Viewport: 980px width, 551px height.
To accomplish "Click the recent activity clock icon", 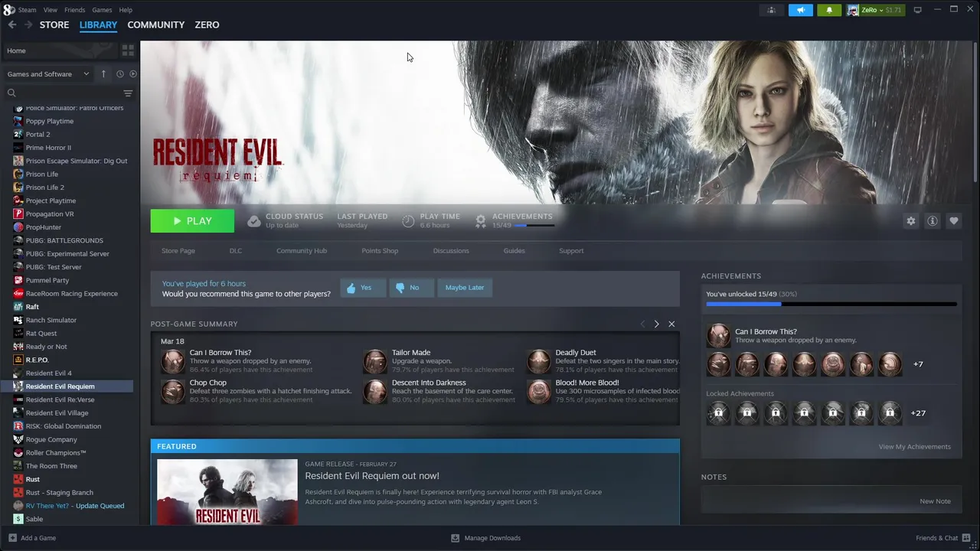I will coord(120,74).
